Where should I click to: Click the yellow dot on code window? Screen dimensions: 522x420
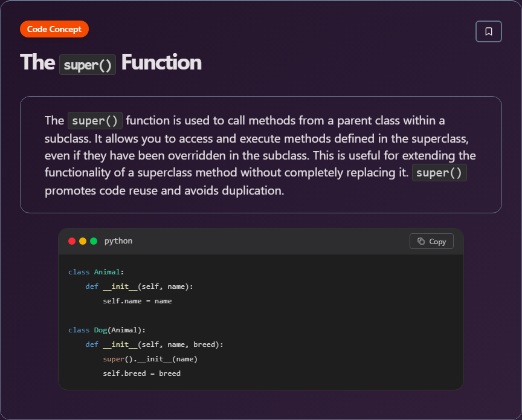tap(83, 241)
